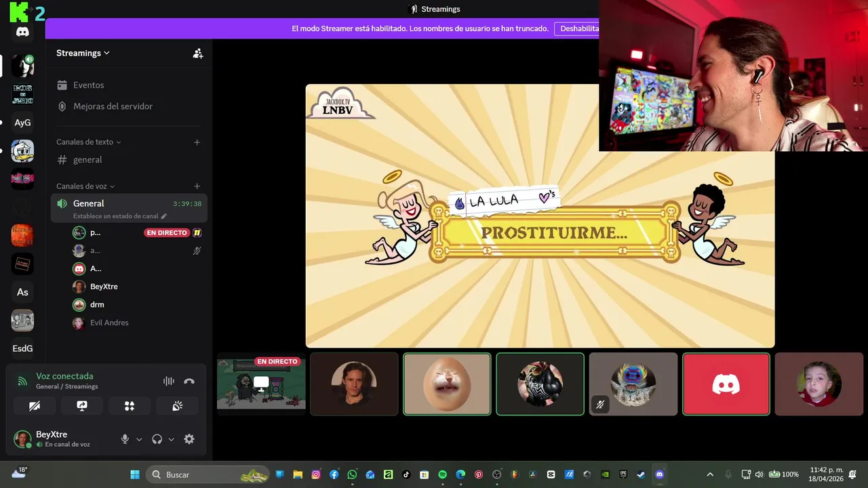The height and width of the screenshot is (488, 868).
Task: Select the egg face participant tile
Action: 447,384
